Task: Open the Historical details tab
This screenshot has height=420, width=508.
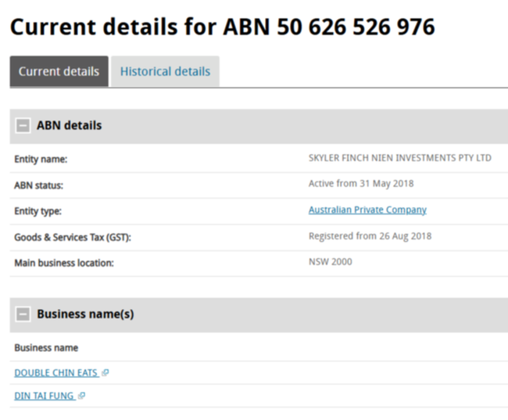Action: coord(165,71)
